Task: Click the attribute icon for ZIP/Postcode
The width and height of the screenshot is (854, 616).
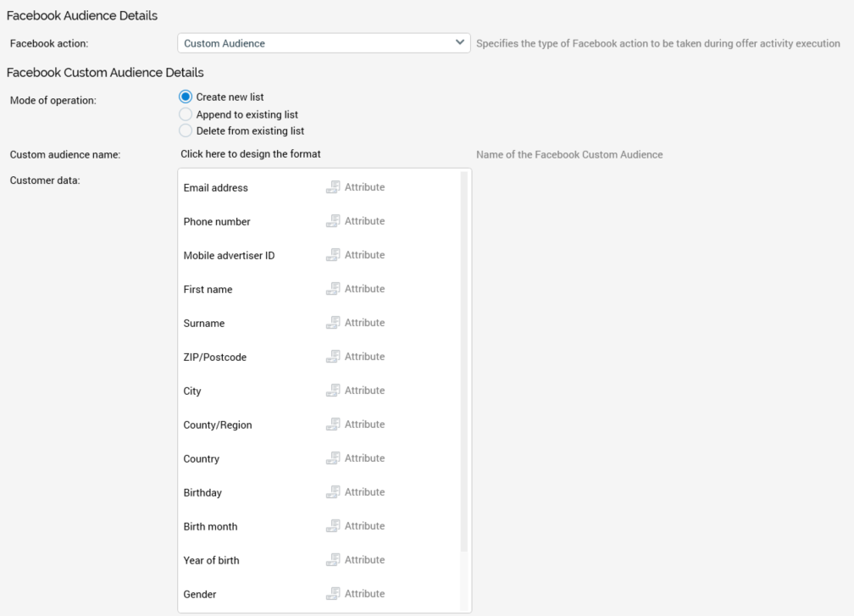Action: click(333, 357)
